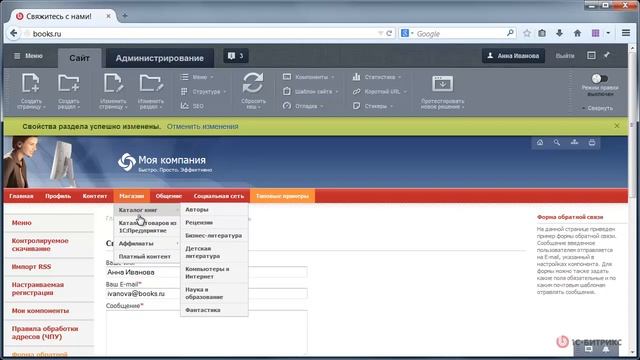The image size is (640, 360).
Task: Click the Ваш E-mail input field
Action: coord(207,293)
